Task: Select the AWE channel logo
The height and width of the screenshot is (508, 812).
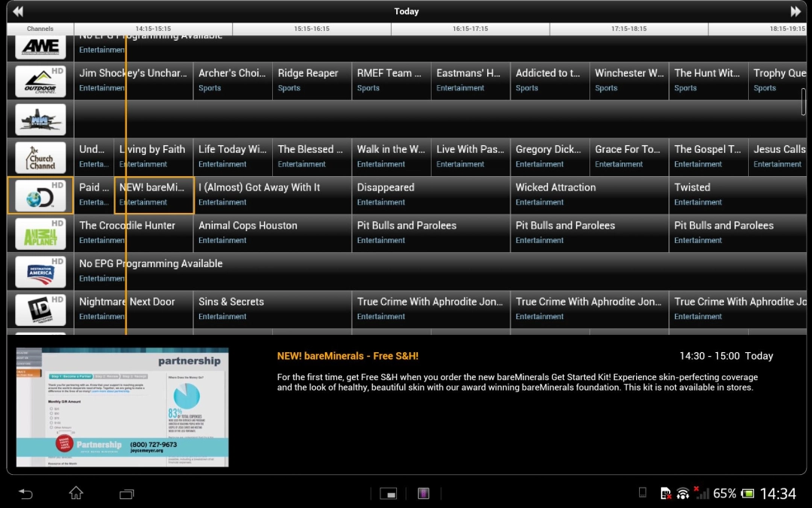Action: click(x=41, y=47)
